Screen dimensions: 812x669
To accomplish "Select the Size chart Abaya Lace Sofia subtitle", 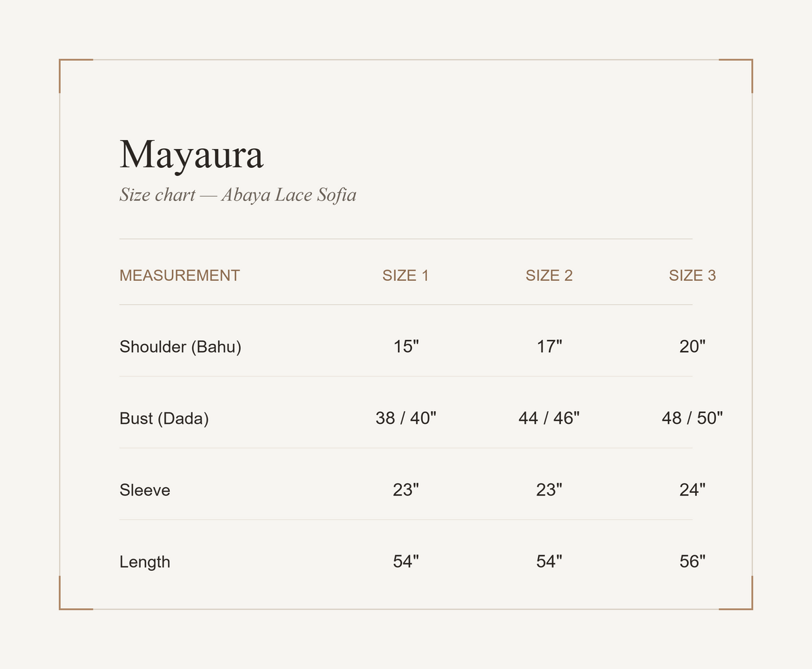I will point(238,195).
